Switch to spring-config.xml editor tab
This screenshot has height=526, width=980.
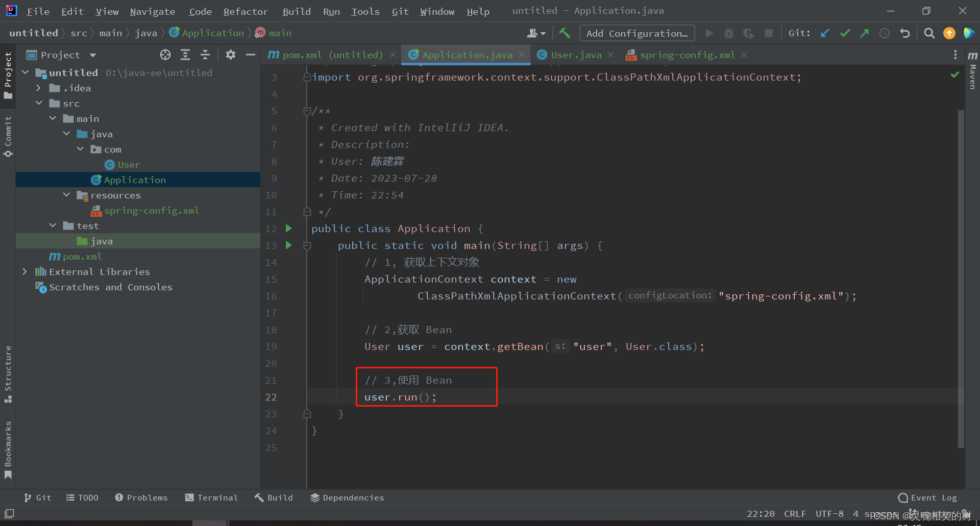click(x=687, y=55)
